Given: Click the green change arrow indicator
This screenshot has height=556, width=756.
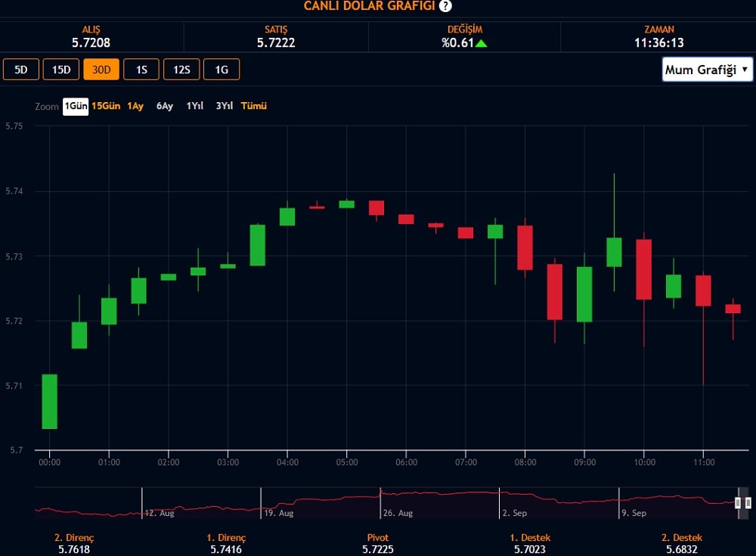Looking at the screenshot, I should tap(481, 43).
